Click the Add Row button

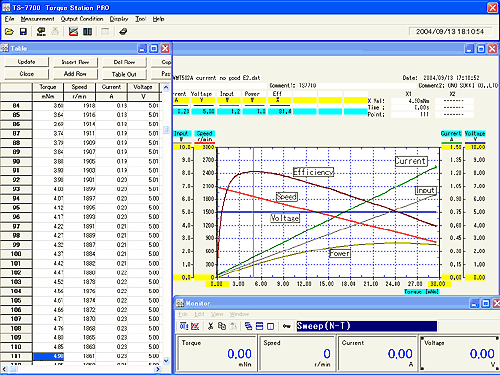[75, 74]
